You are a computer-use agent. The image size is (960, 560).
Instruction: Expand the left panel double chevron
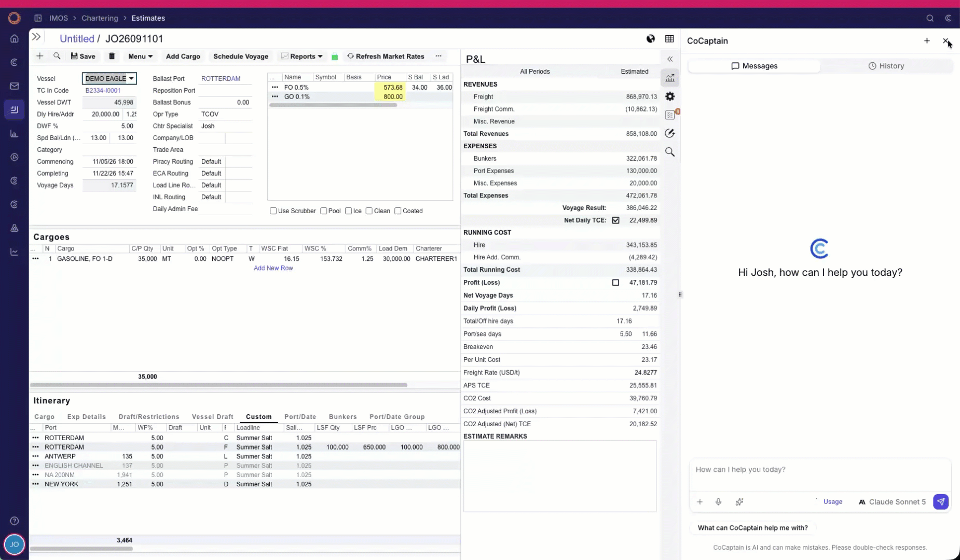36,37
